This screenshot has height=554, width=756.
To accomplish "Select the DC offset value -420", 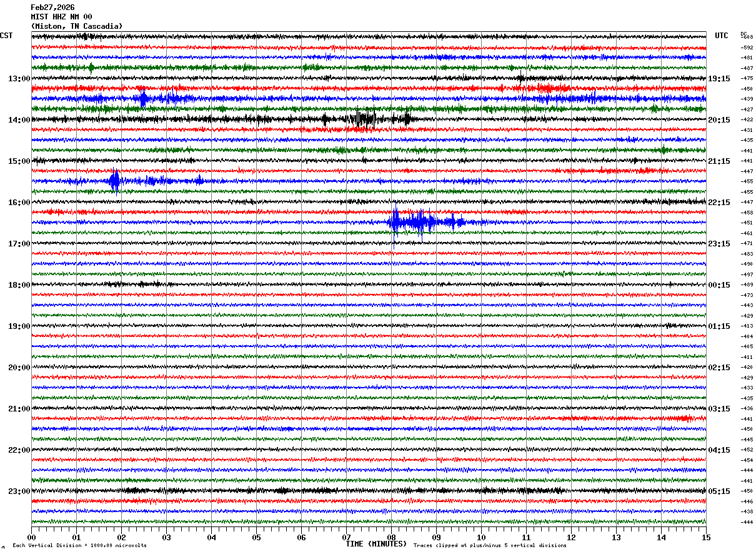I will pos(747,367).
